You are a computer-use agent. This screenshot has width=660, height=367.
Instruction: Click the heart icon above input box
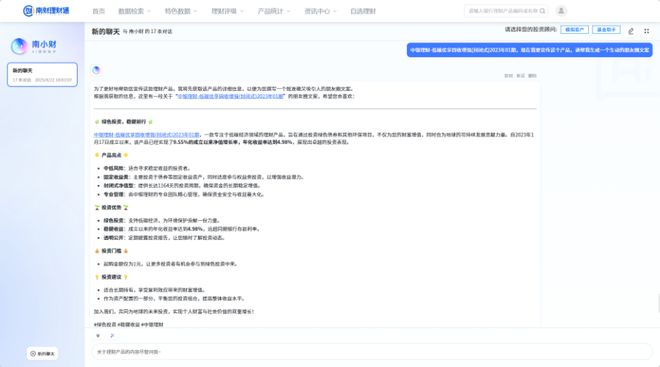pyautogui.click(x=98, y=335)
